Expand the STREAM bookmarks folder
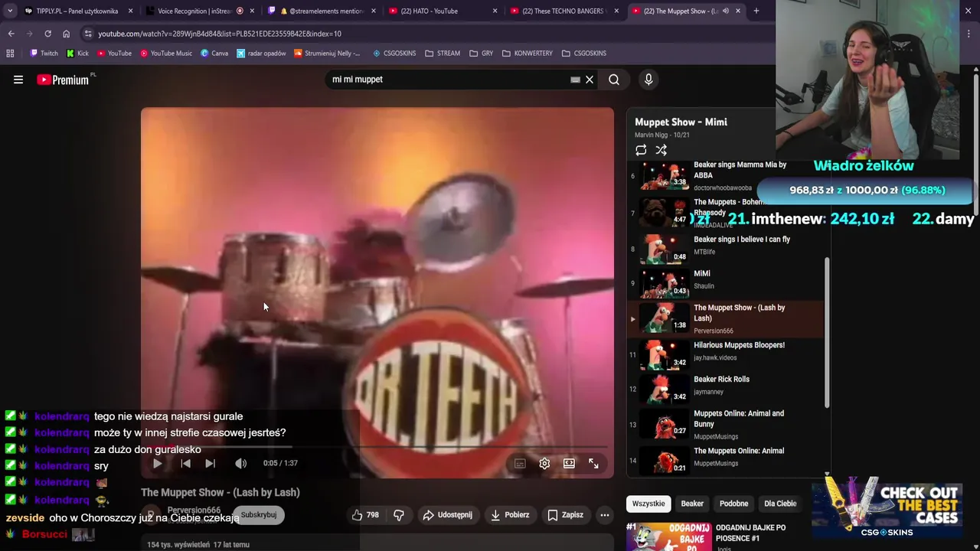 click(443, 54)
